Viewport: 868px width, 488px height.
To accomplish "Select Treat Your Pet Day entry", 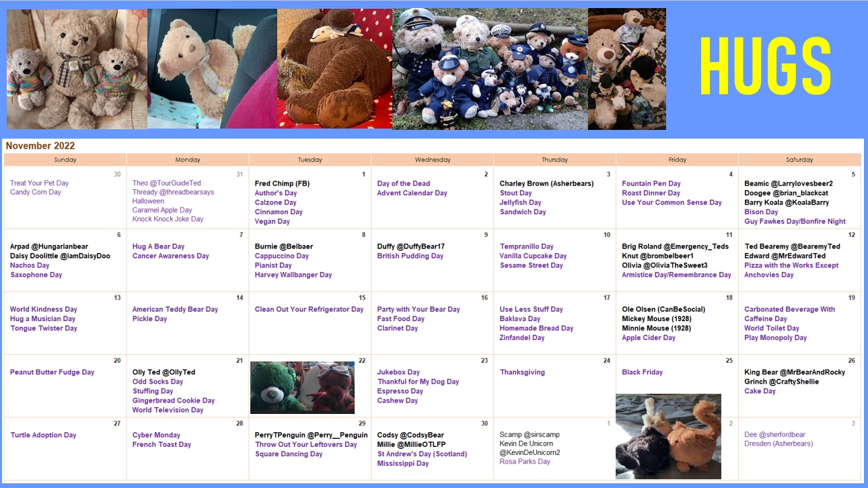I will click(x=39, y=183).
